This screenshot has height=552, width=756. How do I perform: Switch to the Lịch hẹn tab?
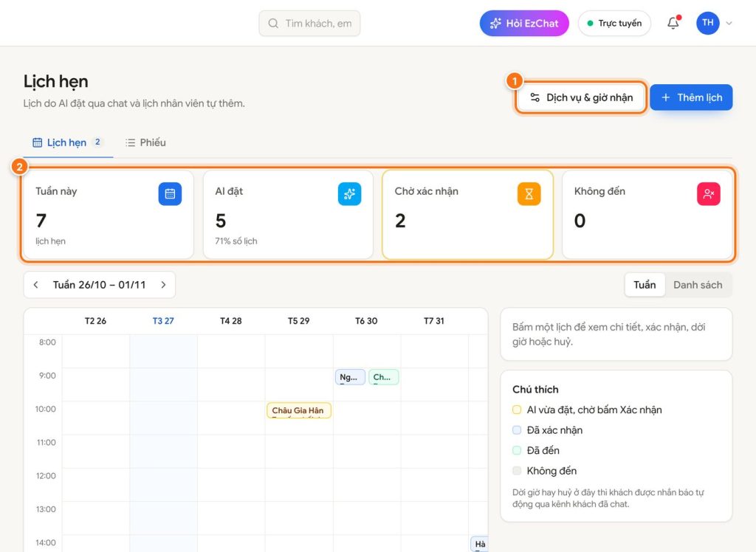pyautogui.click(x=68, y=142)
